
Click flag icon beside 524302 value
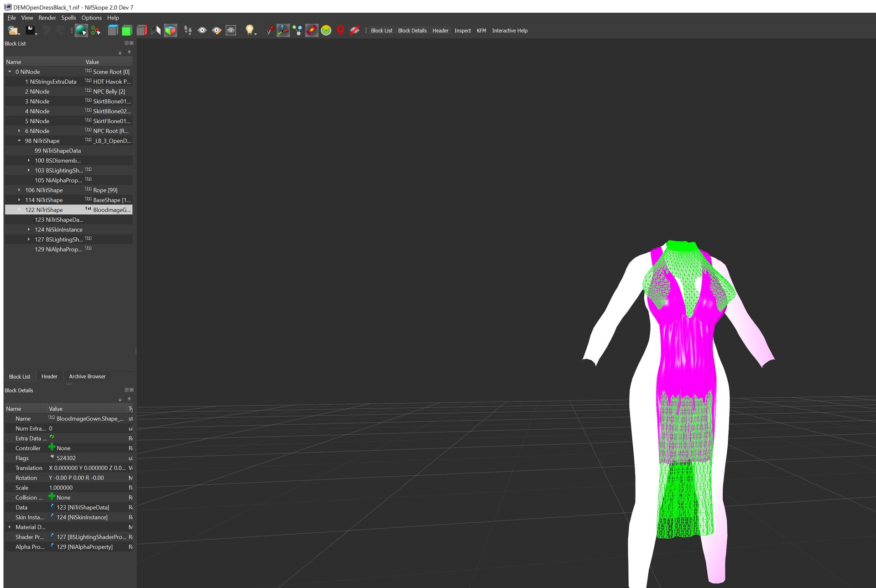[52, 457]
